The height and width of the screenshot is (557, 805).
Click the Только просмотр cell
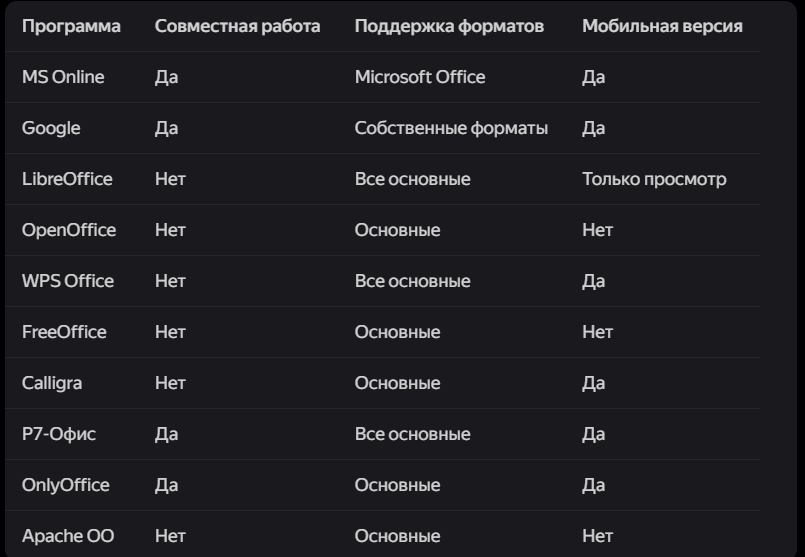(654, 179)
